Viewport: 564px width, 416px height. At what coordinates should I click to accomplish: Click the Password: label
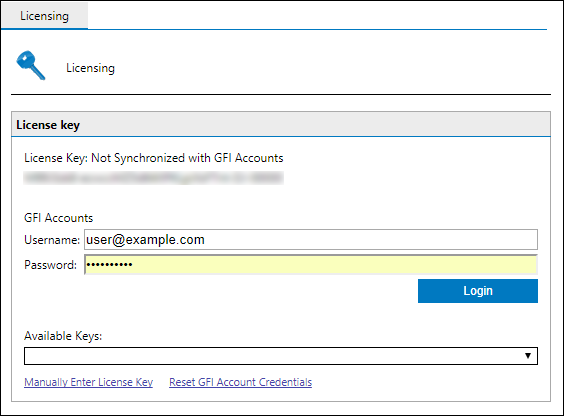(50, 265)
